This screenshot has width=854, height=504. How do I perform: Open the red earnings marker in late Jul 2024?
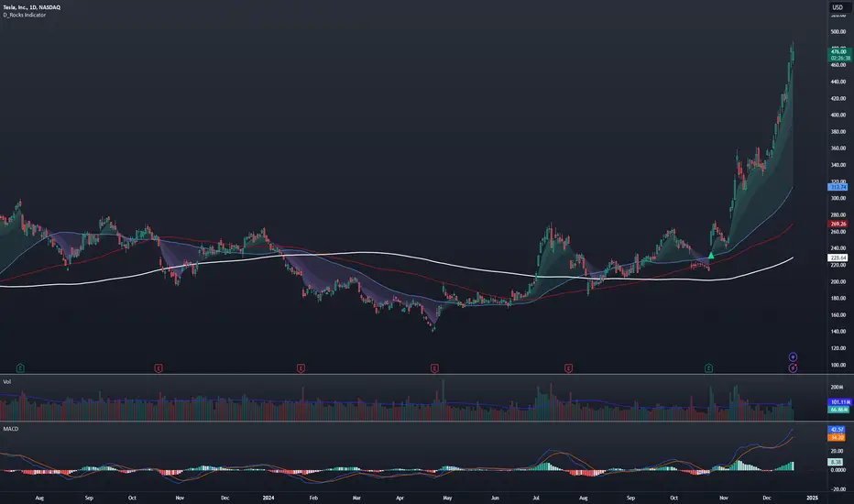[x=568, y=368]
